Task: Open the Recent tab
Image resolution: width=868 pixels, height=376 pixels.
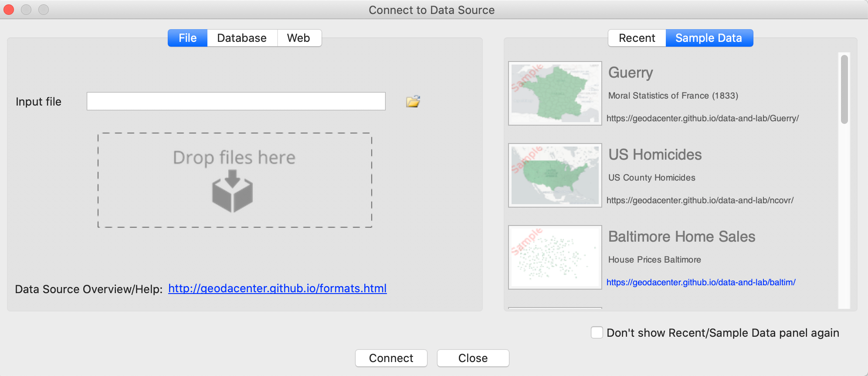Action: click(637, 38)
